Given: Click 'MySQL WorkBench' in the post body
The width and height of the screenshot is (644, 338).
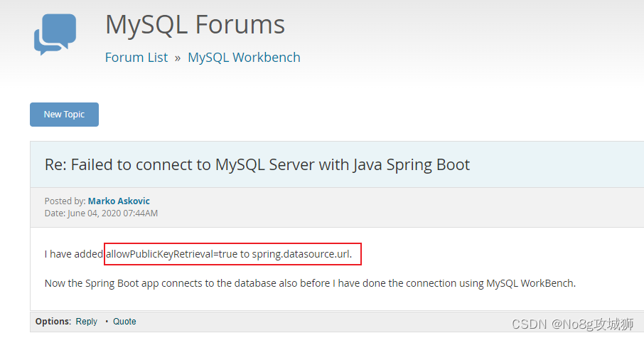Looking at the screenshot, I should (x=530, y=283).
